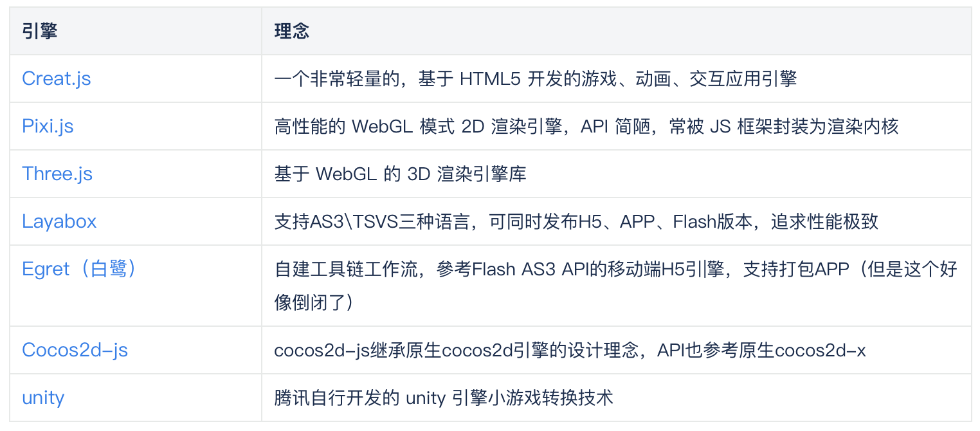Select the 引擎 column header
Image resolution: width=980 pixels, height=431 pixels.
click(x=40, y=31)
